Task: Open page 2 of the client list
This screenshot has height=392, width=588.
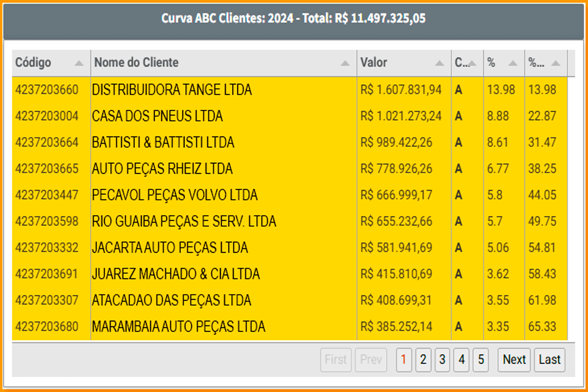Action: click(423, 360)
